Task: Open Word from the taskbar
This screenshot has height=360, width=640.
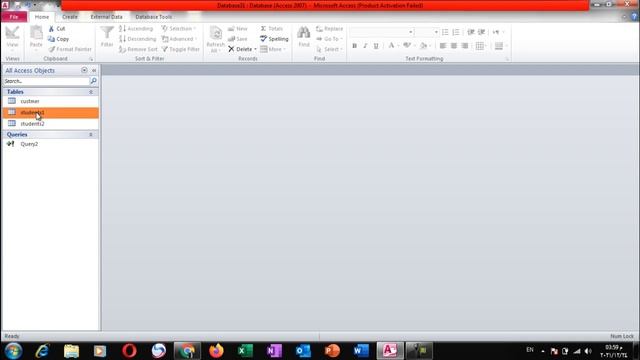Action: 361,351
